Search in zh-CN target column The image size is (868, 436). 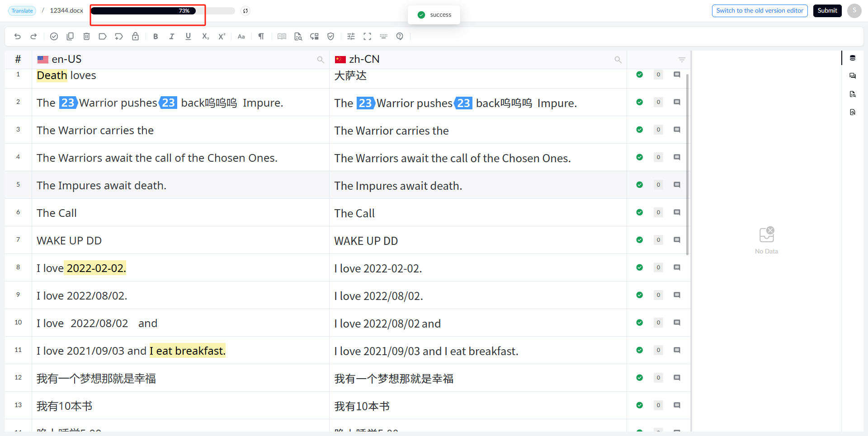point(618,60)
